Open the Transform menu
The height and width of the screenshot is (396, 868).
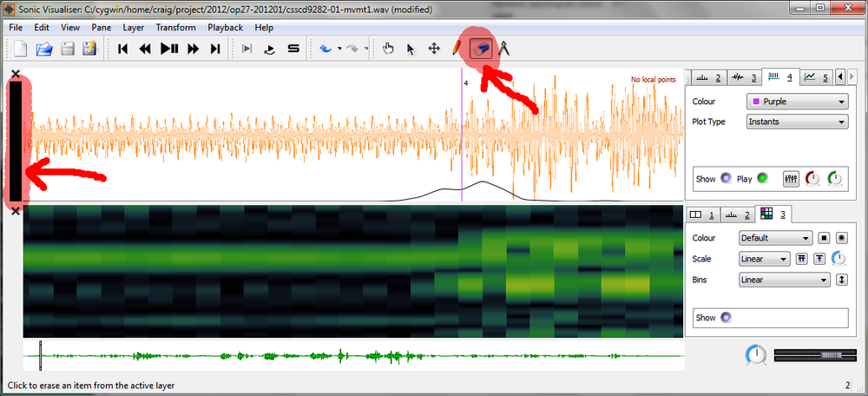[x=175, y=27]
